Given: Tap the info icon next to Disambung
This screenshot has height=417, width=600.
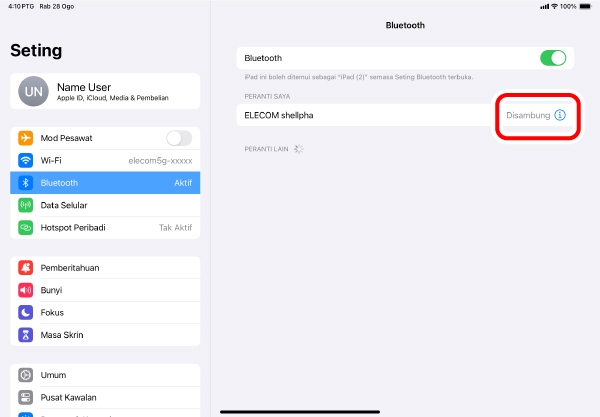Looking at the screenshot, I should [x=560, y=115].
